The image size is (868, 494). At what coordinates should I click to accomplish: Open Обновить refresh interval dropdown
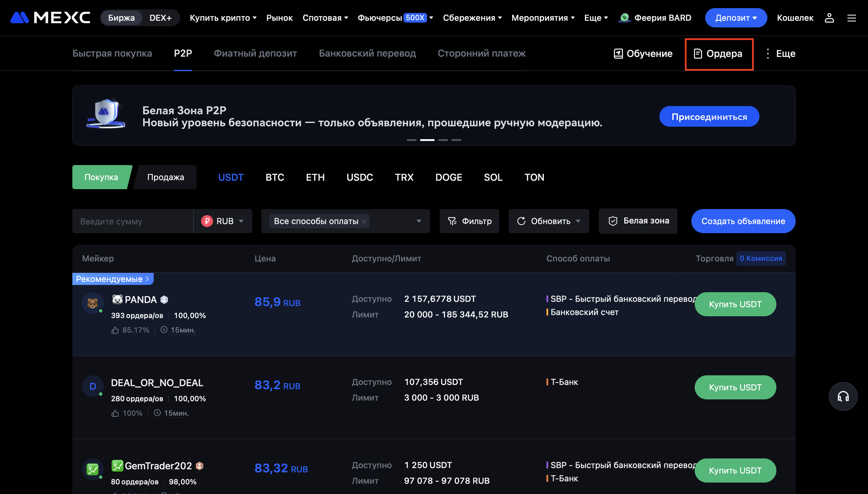(578, 221)
